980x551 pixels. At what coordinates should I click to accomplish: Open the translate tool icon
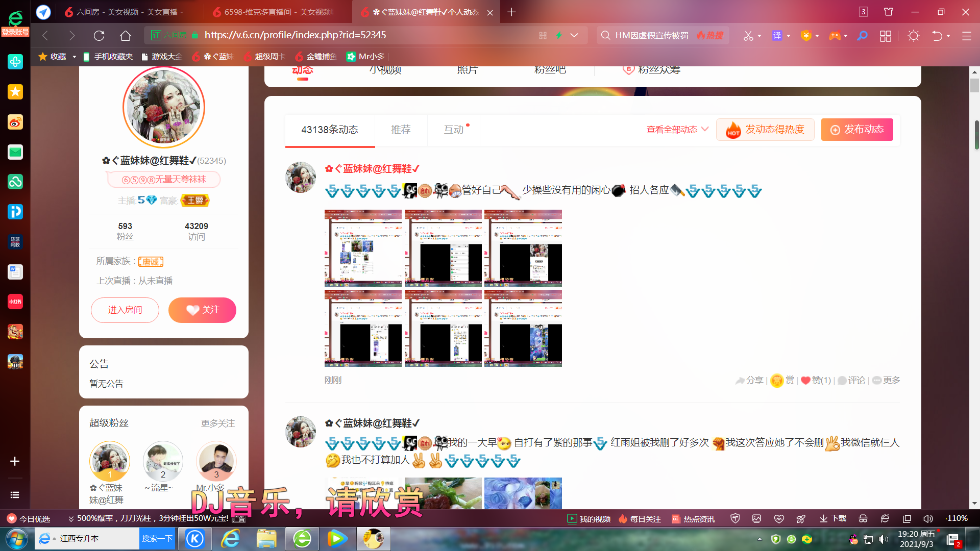click(777, 35)
